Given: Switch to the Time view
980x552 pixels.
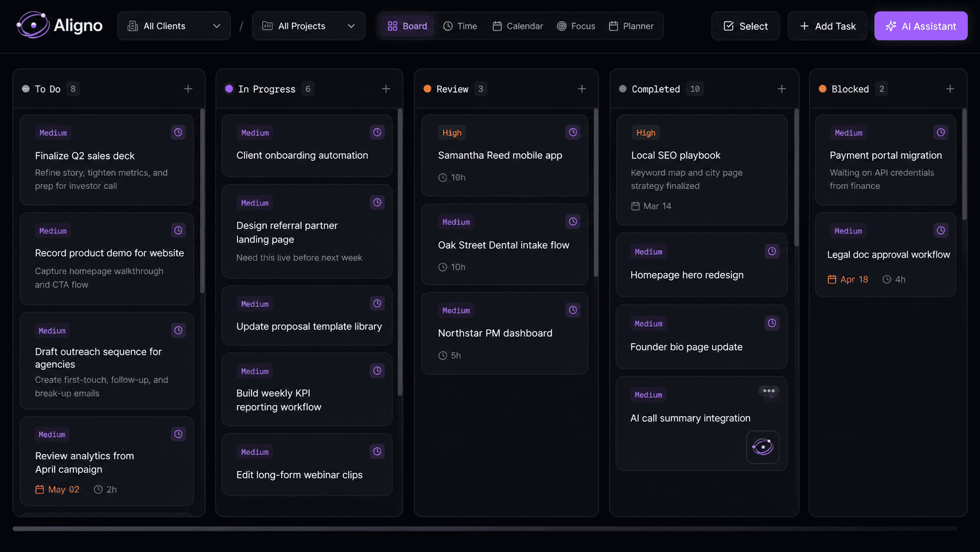Looking at the screenshot, I should point(460,26).
